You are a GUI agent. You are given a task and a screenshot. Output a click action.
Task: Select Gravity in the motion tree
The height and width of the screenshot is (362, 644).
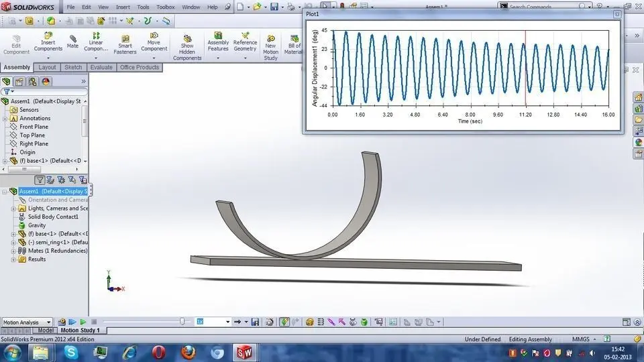click(36, 225)
